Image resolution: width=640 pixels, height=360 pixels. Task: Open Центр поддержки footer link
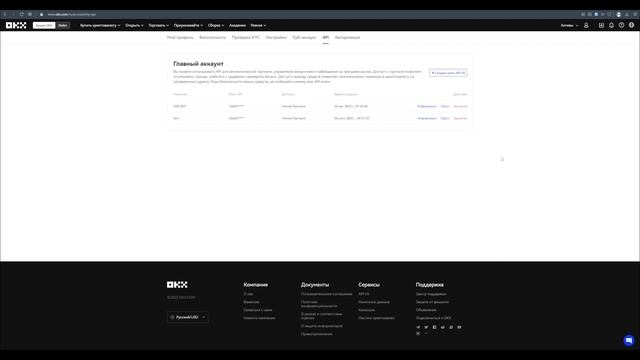click(431, 294)
